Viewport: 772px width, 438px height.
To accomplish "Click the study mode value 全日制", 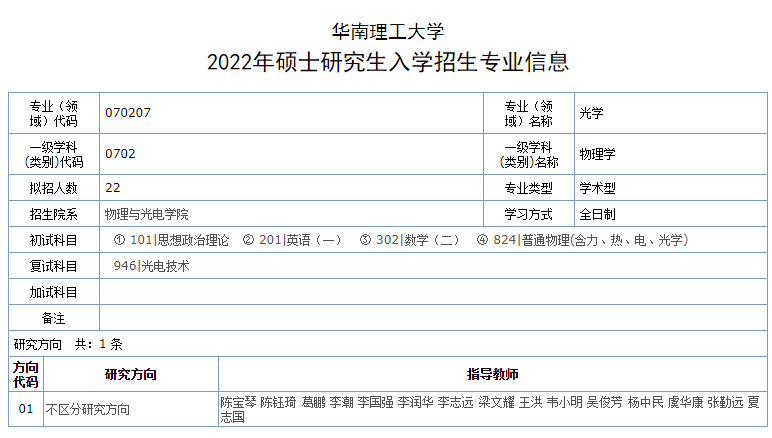I will point(597,214).
